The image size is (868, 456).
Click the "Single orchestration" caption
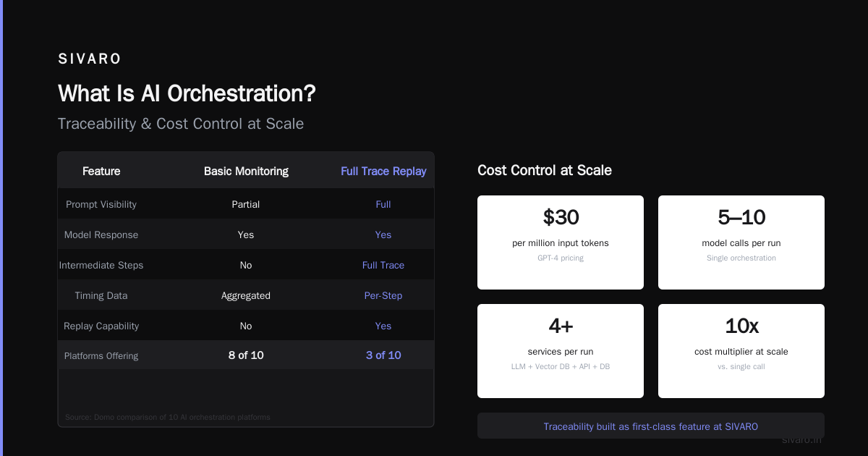[741, 258]
